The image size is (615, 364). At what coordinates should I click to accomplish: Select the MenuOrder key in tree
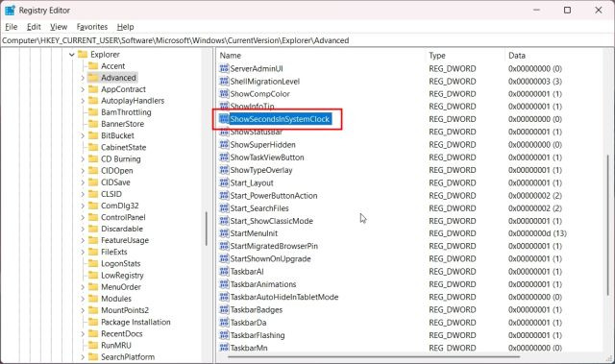click(121, 287)
